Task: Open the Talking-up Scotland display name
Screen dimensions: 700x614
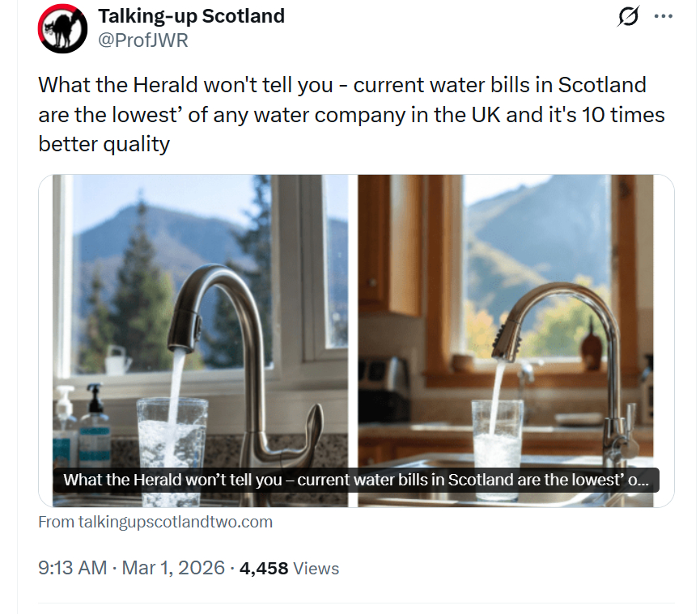Action: 191,15
